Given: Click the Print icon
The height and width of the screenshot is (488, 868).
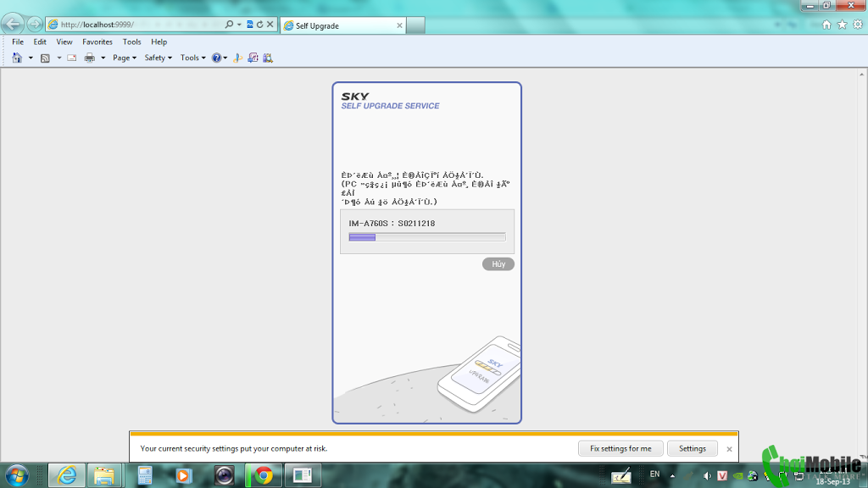Looking at the screenshot, I should click(89, 58).
